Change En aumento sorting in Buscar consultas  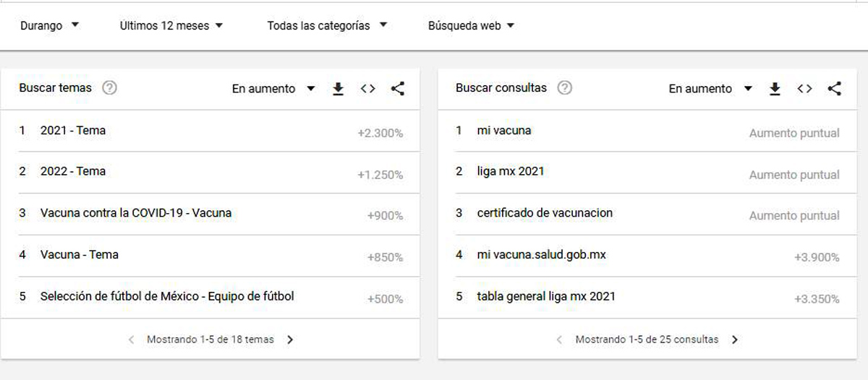710,89
